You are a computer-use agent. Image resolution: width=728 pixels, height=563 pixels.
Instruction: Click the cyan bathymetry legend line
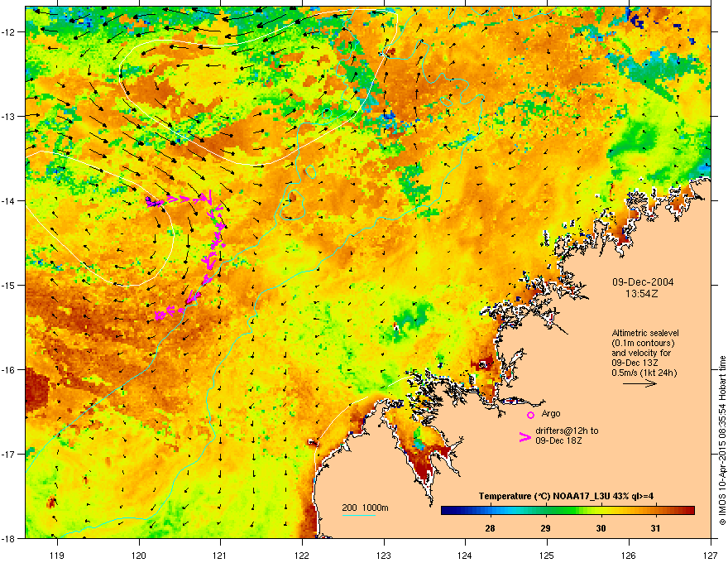(x=359, y=515)
